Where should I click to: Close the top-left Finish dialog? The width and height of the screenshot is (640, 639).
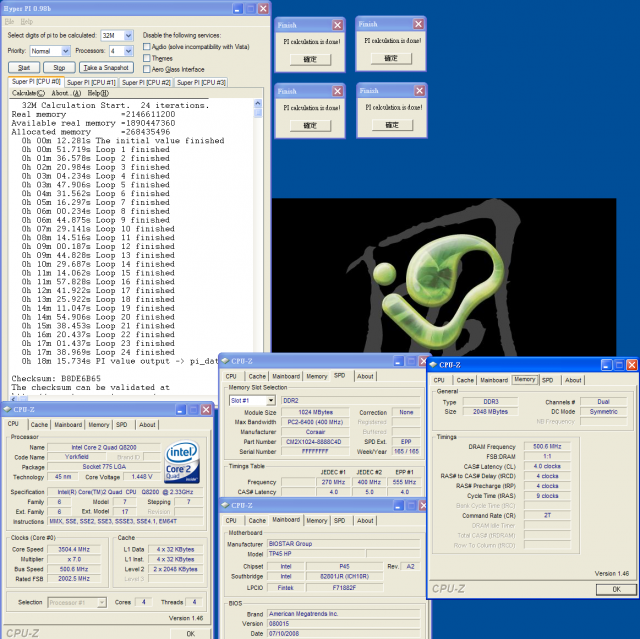coord(338,25)
